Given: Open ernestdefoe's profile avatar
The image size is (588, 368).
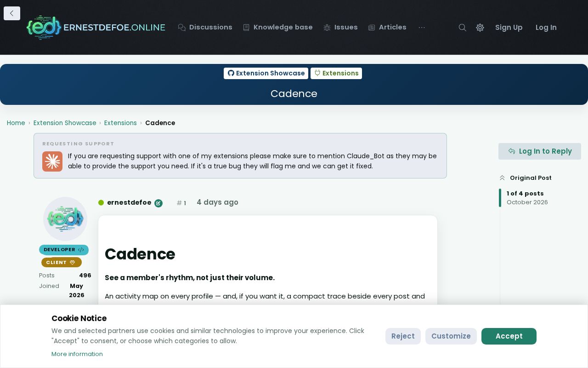Looking at the screenshot, I should click(x=65, y=219).
